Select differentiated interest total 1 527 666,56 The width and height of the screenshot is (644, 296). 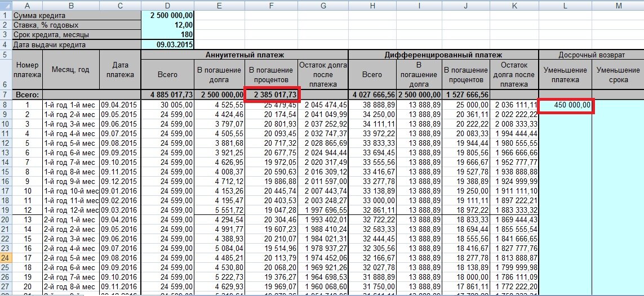click(x=466, y=95)
